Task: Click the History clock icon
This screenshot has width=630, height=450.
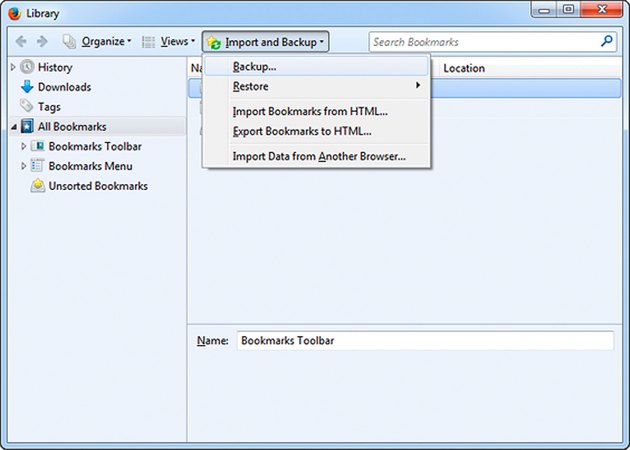Action: pyautogui.click(x=27, y=67)
